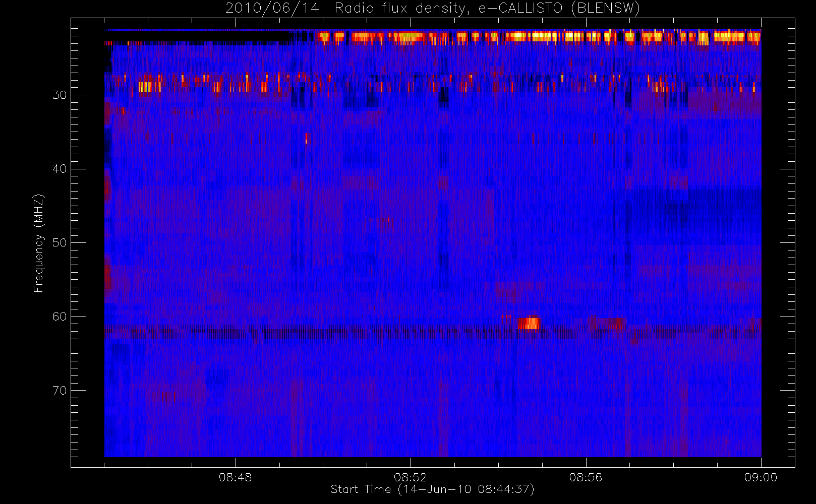Click the 'Frequency (MHZ)' y-axis label
816x504 pixels.
[38, 243]
